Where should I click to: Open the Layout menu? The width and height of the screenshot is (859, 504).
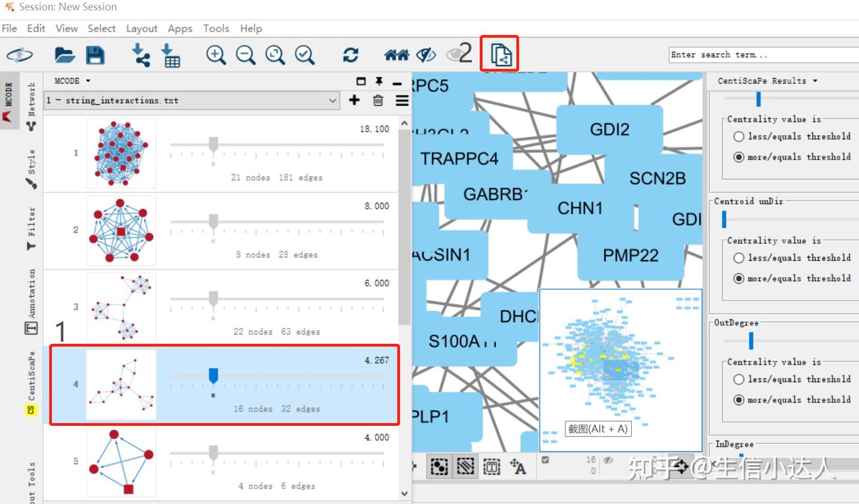point(141,28)
